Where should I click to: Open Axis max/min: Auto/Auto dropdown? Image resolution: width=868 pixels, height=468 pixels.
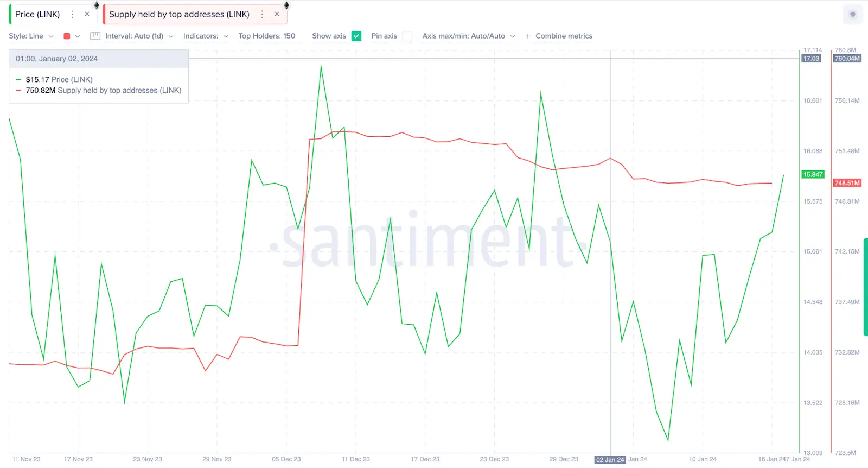pos(469,36)
